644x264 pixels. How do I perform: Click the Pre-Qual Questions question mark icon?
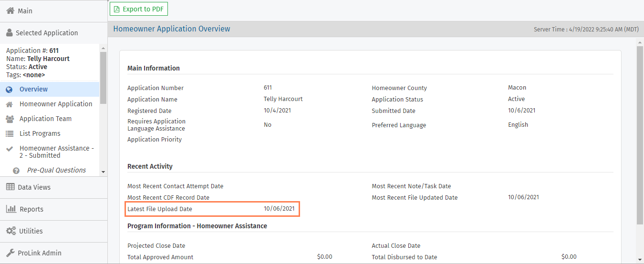(16, 171)
